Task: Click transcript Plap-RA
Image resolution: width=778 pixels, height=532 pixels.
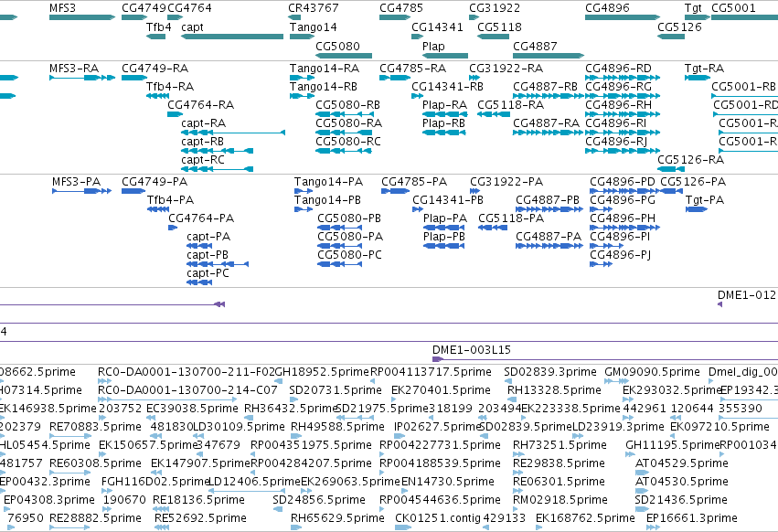Action: point(445,114)
